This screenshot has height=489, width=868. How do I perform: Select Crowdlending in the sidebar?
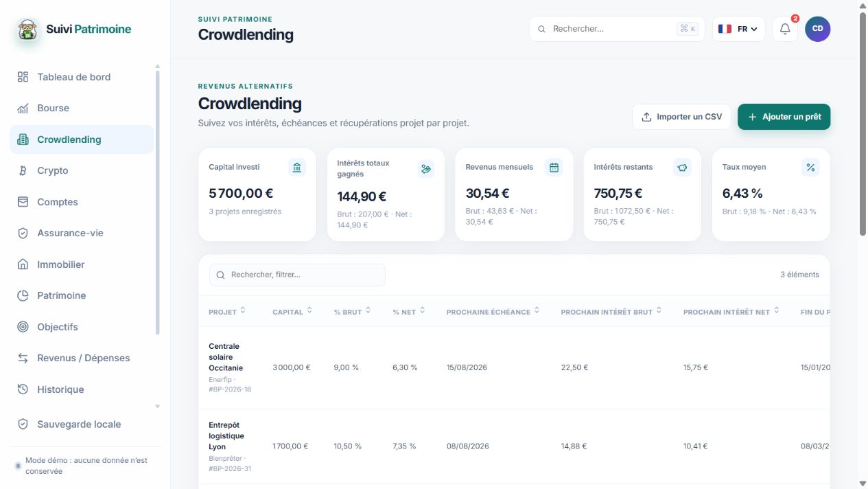(x=82, y=139)
